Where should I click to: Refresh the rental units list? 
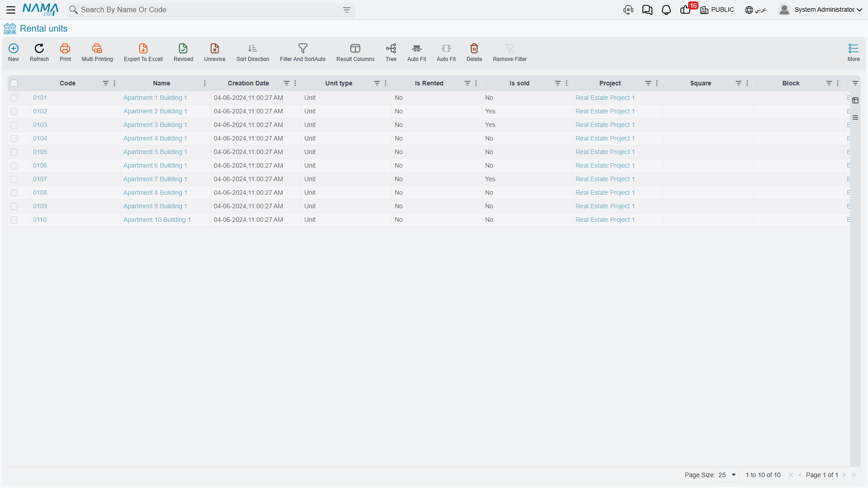tap(39, 48)
